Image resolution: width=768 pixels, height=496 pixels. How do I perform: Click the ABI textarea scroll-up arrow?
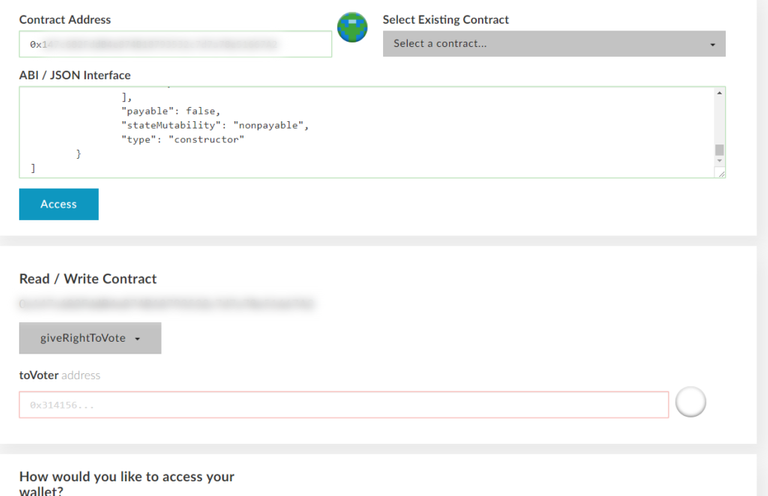tap(719, 94)
